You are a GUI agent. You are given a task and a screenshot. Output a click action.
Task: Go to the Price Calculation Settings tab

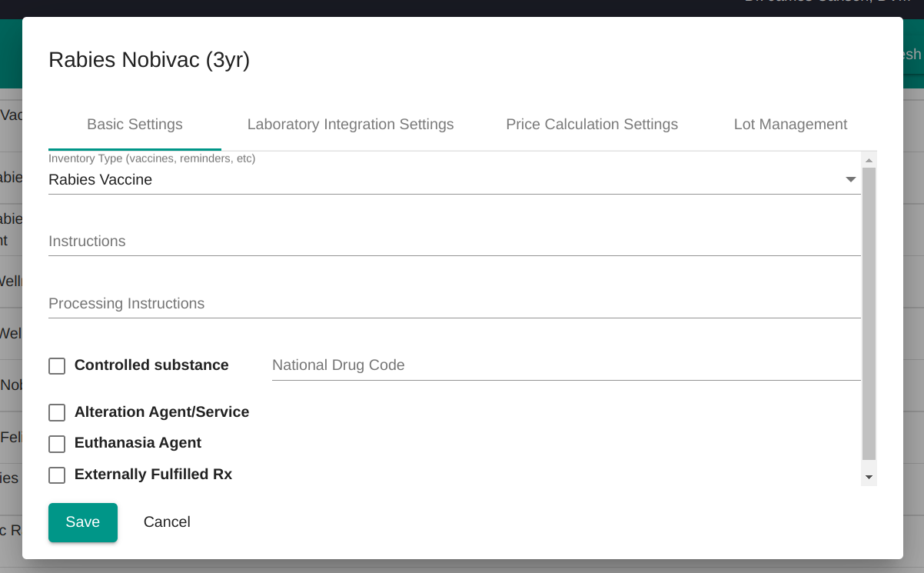[x=592, y=125]
